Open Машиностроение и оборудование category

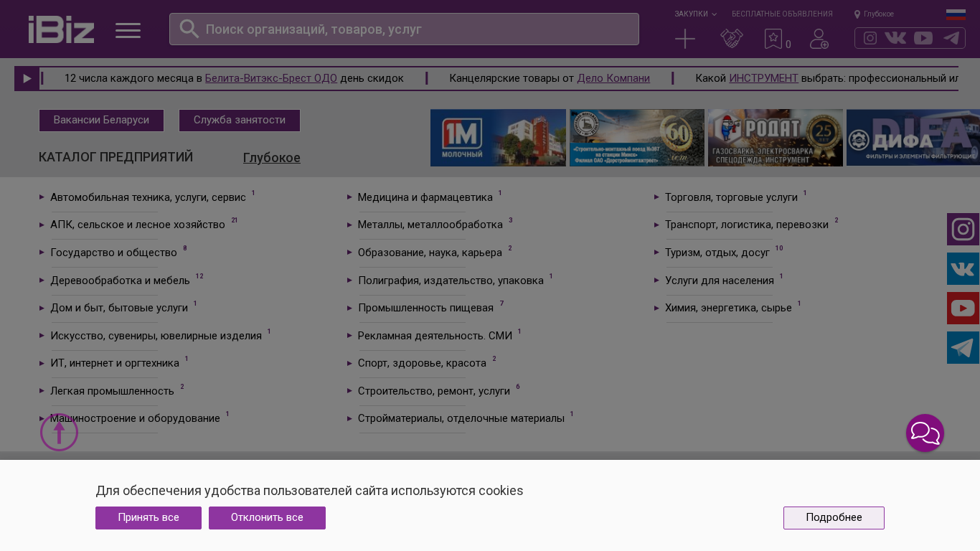(x=135, y=418)
